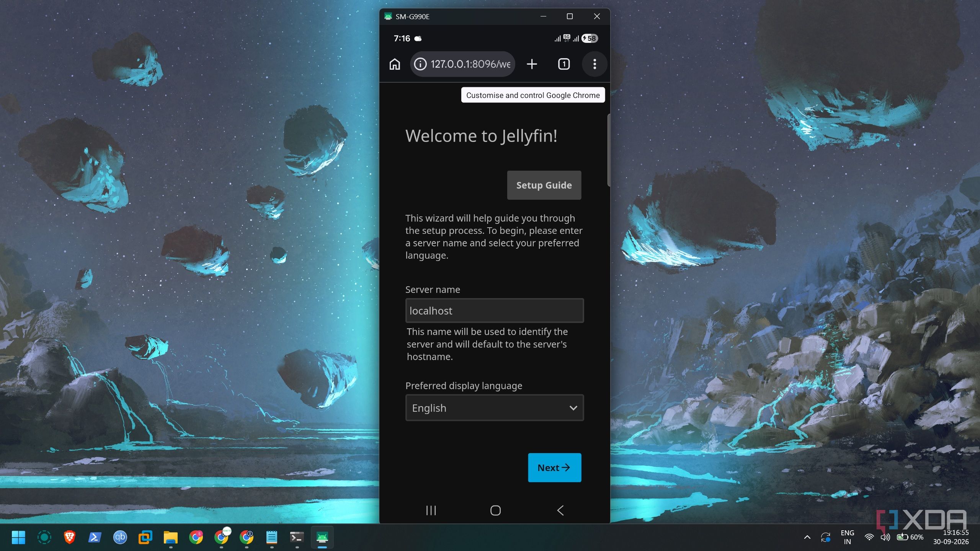
Task: Click the 127.0.0.1:8096 address bar
Action: click(462, 64)
